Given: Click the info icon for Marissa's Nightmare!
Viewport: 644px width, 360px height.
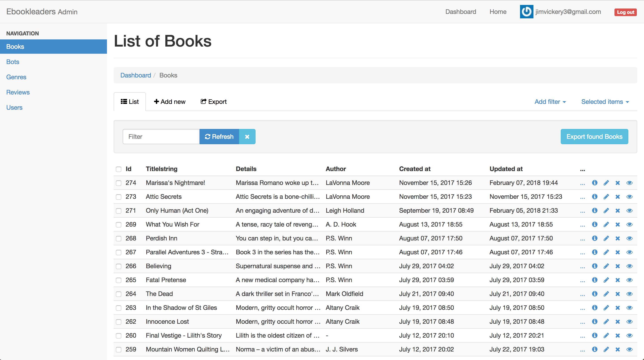Looking at the screenshot, I should click(595, 183).
